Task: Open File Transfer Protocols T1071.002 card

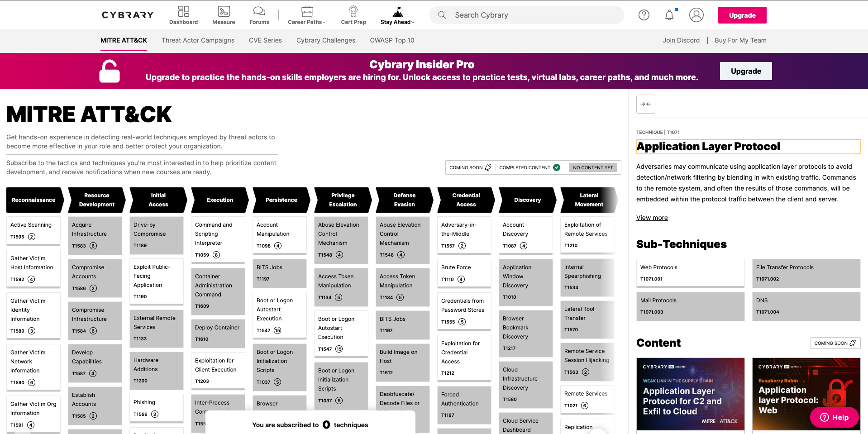Action: pyautogui.click(x=806, y=273)
